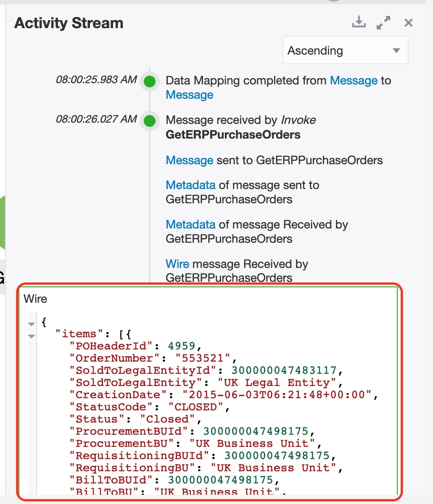Collapse the root JSON object arrow
The height and width of the screenshot is (504, 433).
[32, 324]
